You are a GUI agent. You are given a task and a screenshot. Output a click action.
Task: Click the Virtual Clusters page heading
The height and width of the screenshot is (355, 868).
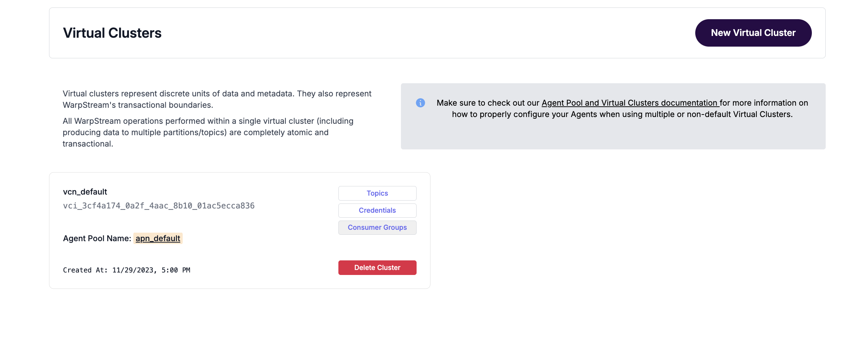(112, 33)
